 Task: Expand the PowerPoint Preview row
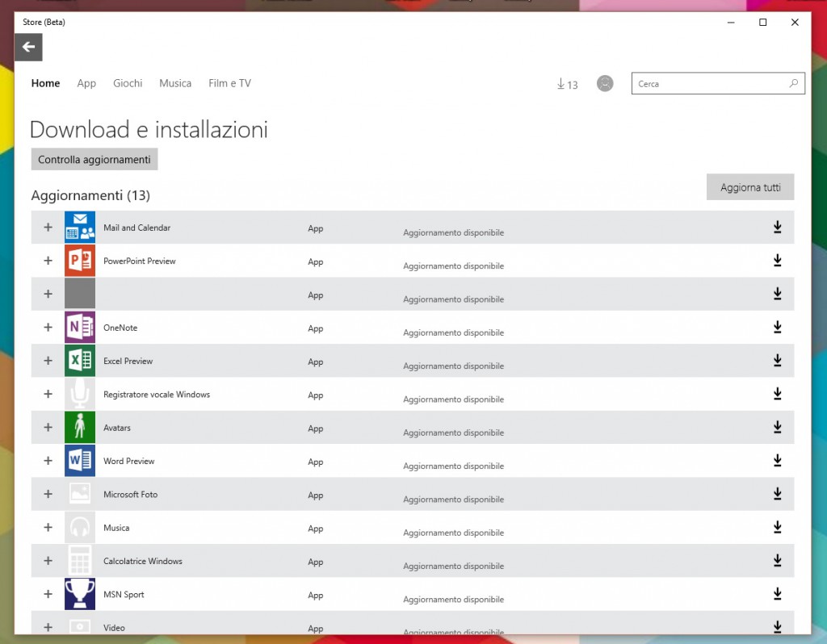click(48, 261)
